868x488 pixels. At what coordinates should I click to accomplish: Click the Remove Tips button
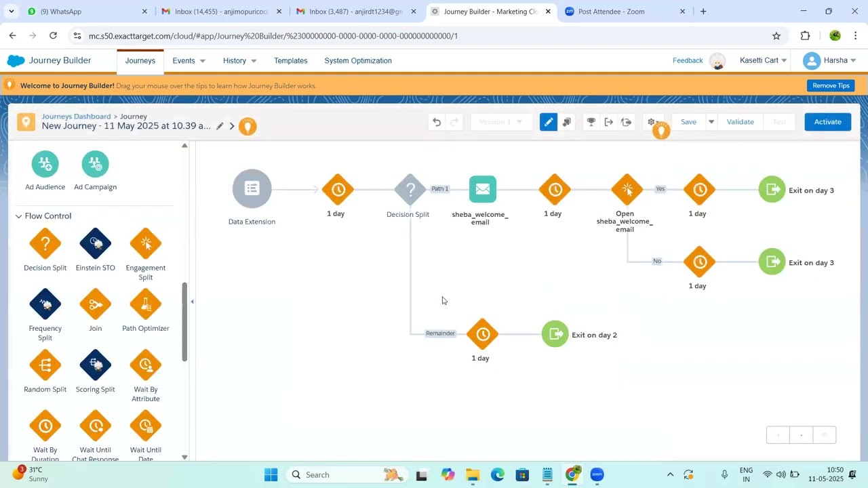point(831,85)
